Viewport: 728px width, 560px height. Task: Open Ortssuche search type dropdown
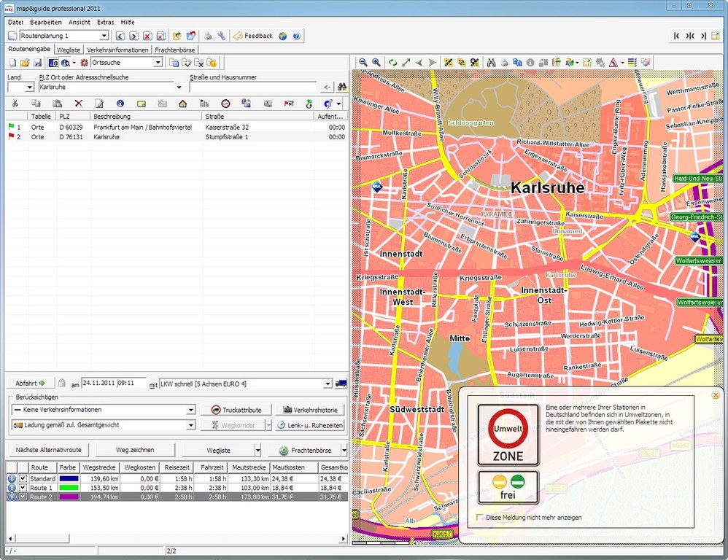pyautogui.click(x=158, y=63)
